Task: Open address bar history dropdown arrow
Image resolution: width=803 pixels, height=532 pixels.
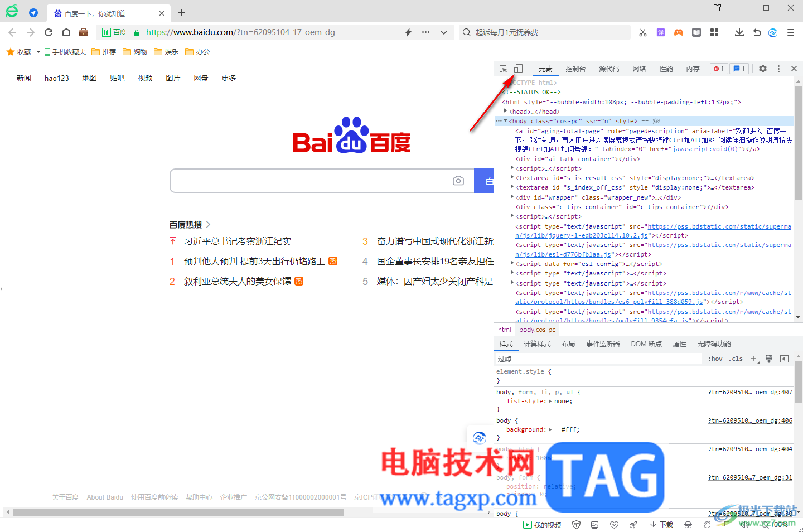Action: pos(444,32)
